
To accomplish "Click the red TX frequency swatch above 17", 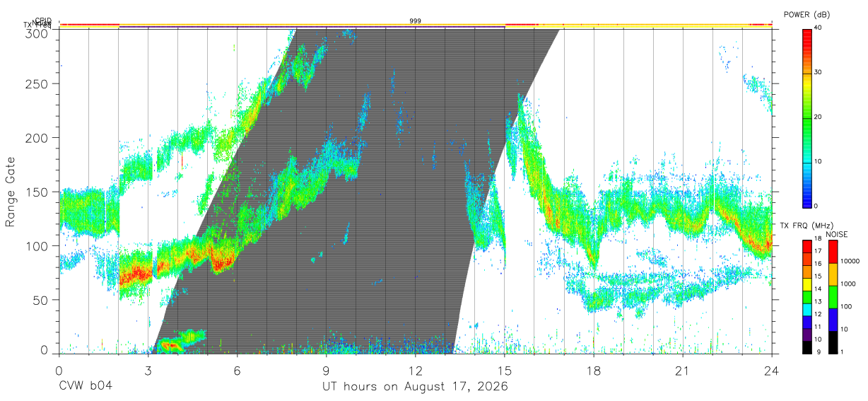I will click(x=807, y=246).
